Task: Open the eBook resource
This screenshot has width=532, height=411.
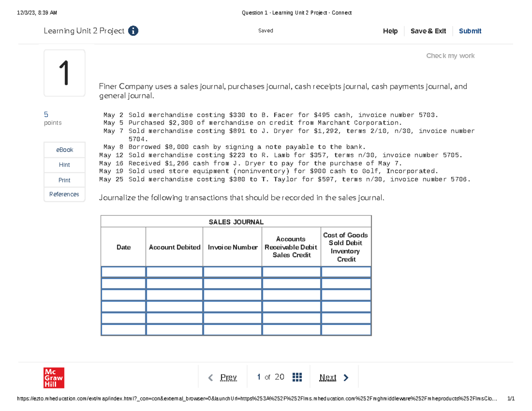Action: (64, 149)
